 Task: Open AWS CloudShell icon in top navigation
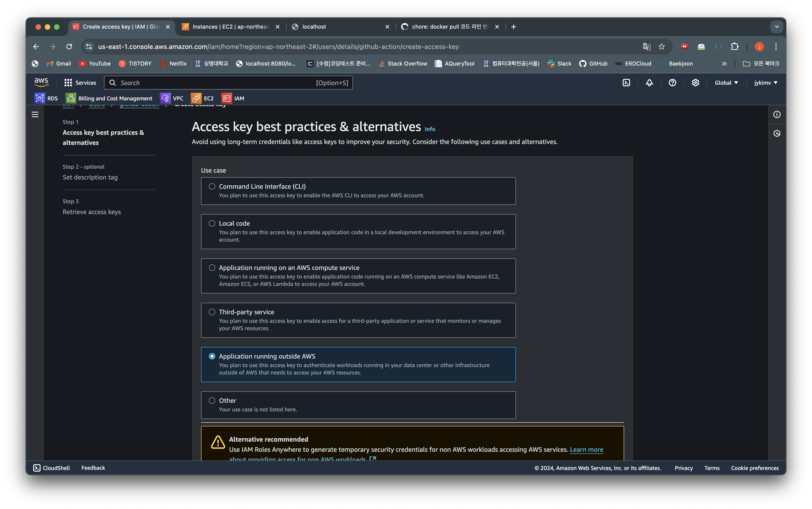[626, 83]
